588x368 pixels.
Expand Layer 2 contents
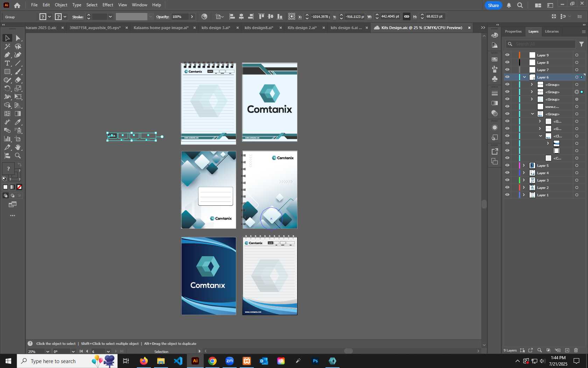coord(524,188)
